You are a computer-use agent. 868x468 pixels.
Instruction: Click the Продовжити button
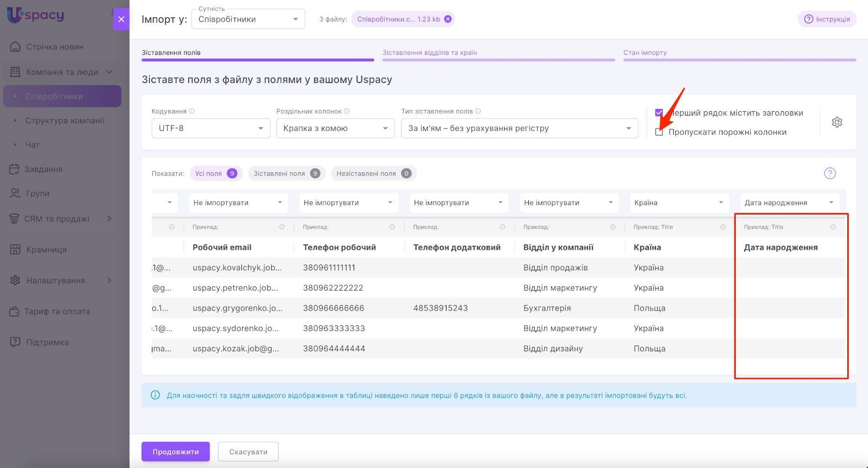(x=175, y=452)
